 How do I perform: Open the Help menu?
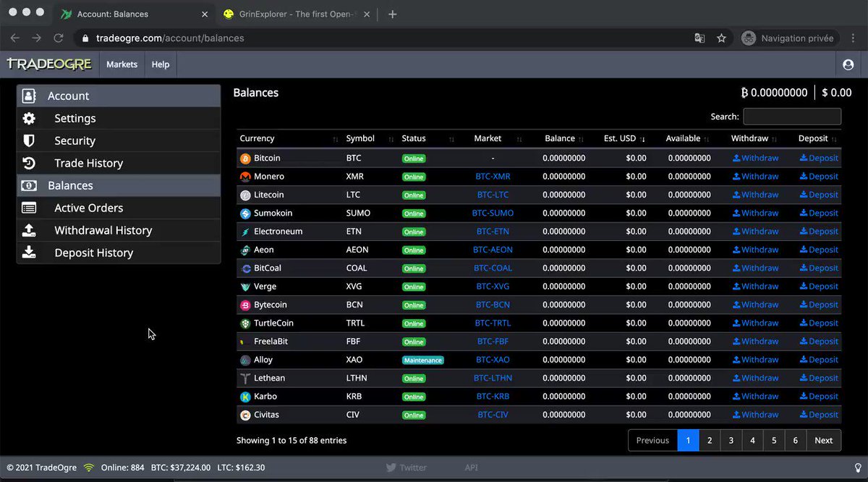161,64
